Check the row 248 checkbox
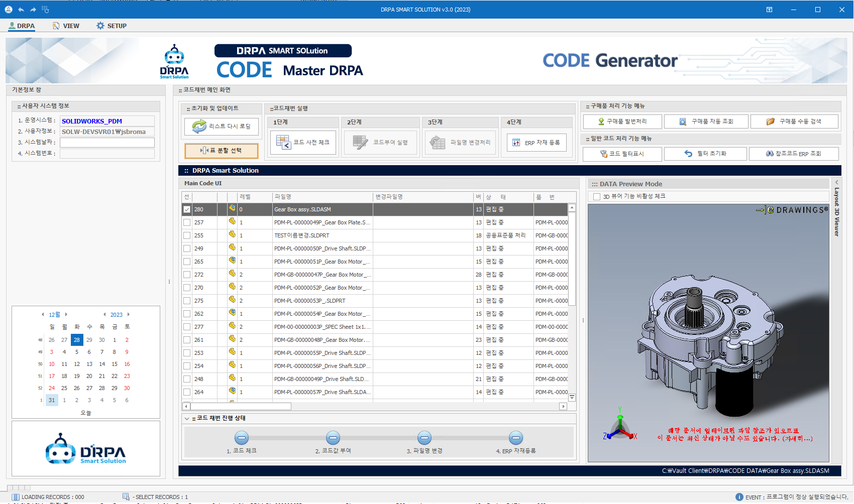 187,379
